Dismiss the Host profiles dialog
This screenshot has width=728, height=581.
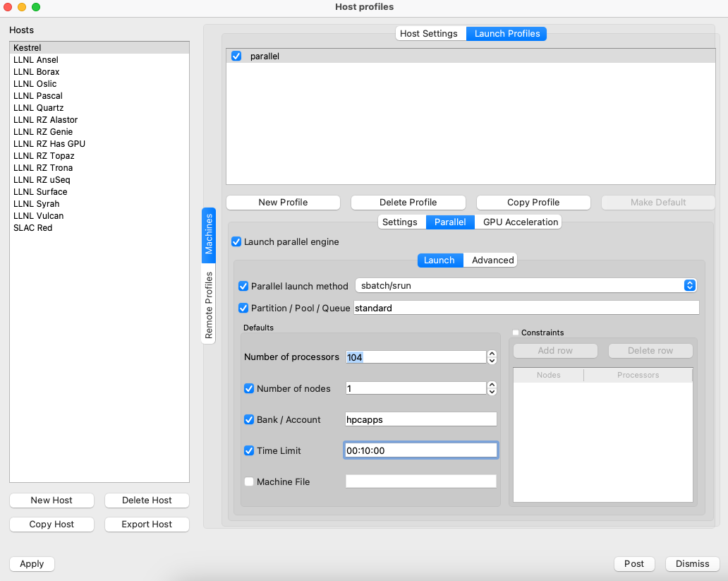(x=692, y=563)
